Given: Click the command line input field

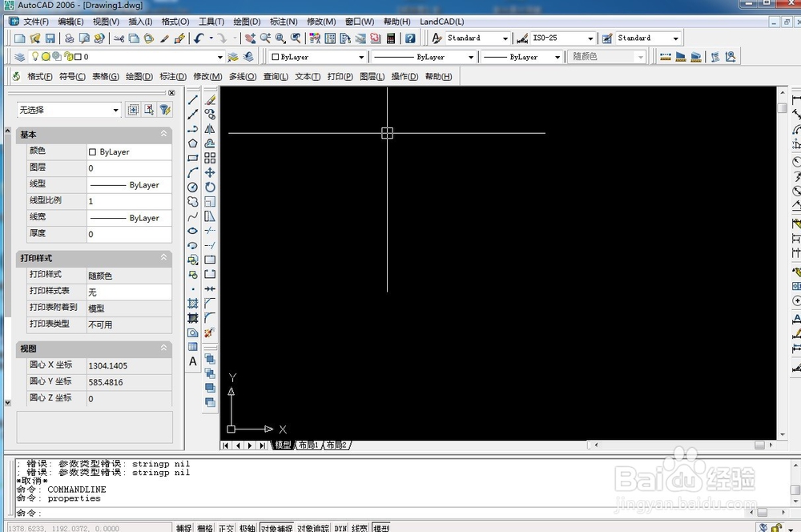Looking at the screenshot, I should pyautogui.click(x=393, y=513).
